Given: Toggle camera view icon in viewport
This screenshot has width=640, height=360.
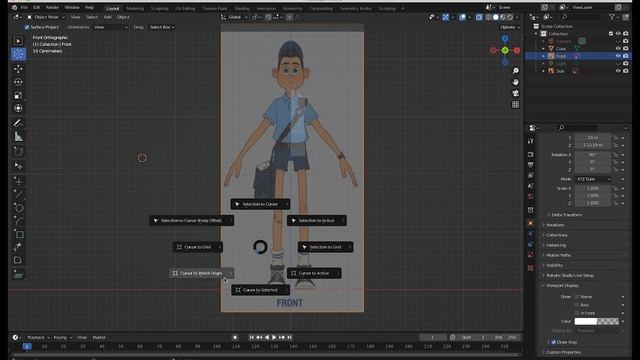Looking at the screenshot, I should coord(516,93).
